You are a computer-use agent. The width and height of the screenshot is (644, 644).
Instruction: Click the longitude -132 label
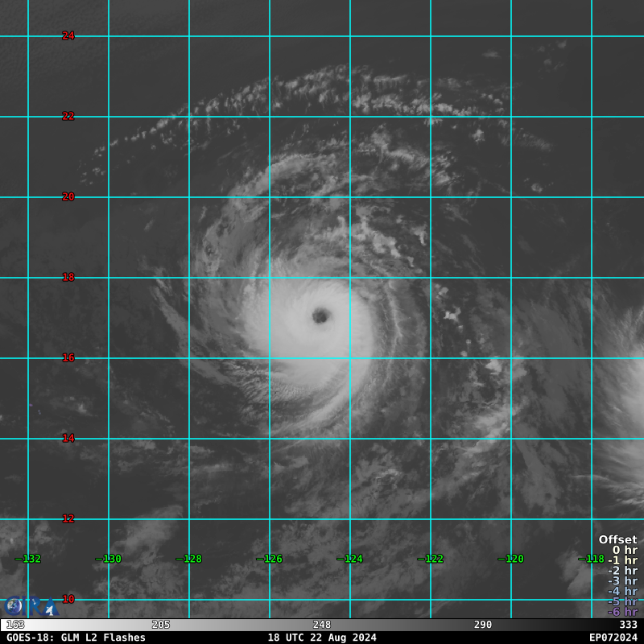click(28, 559)
